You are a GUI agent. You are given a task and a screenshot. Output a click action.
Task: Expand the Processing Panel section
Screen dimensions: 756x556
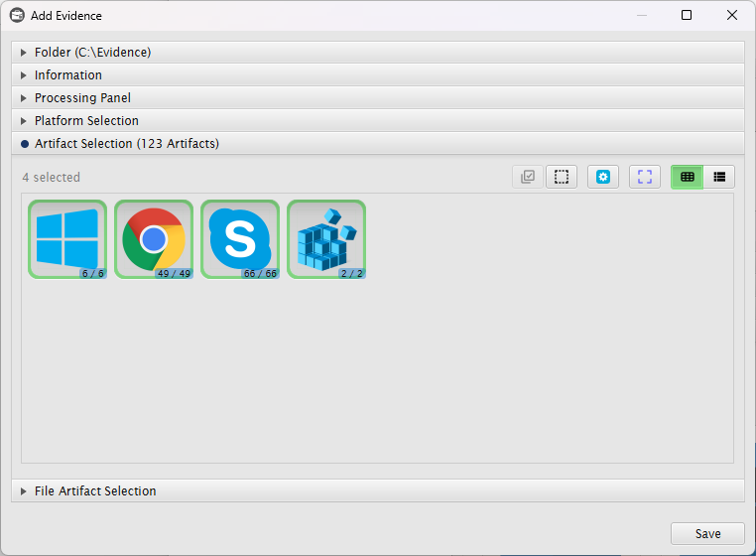tap(378, 97)
